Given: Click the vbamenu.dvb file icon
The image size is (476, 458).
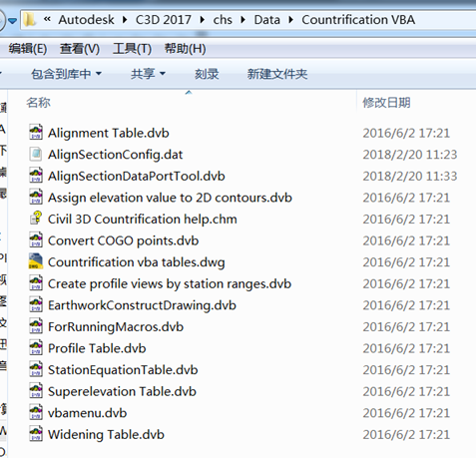Looking at the screenshot, I should coord(36,412).
